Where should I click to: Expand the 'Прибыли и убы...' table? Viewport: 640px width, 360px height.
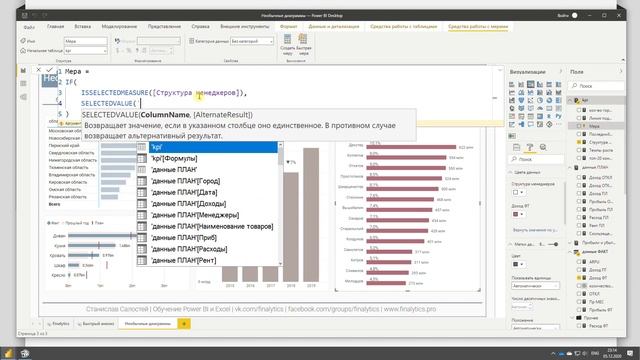click(571, 243)
